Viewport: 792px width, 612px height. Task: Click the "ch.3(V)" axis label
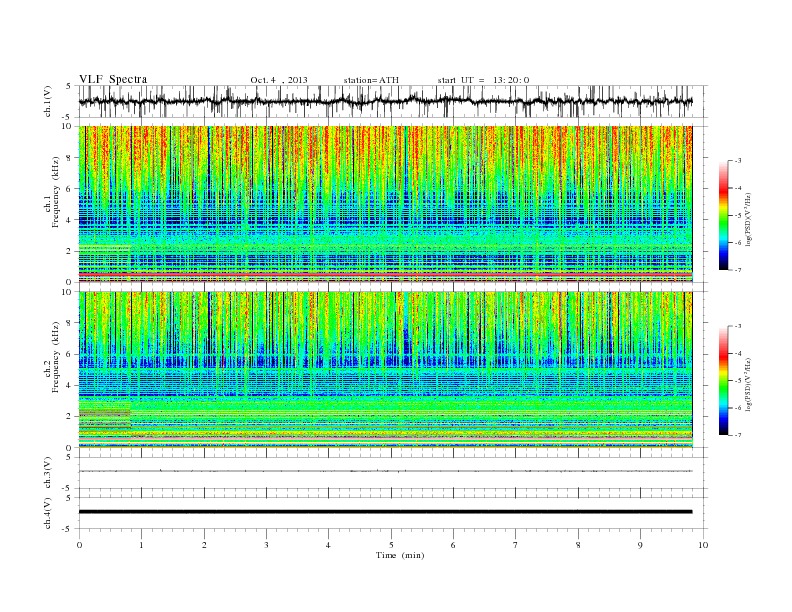[x=48, y=473]
